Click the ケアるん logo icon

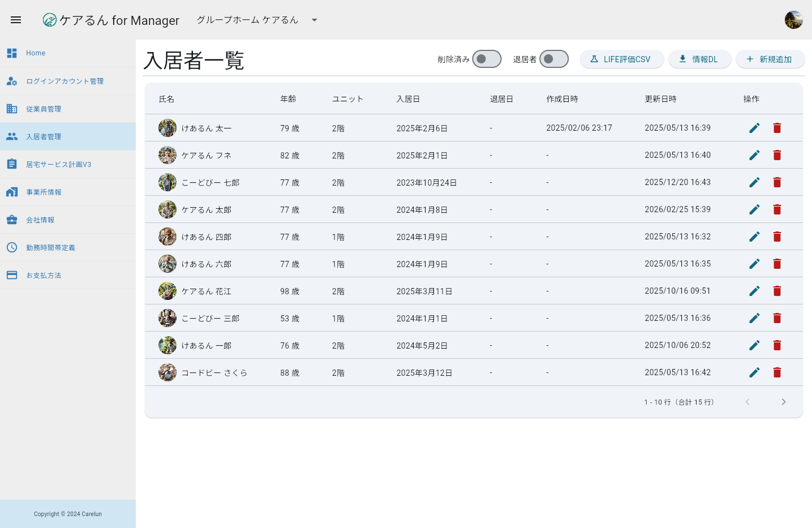click(x=50, y=20)
